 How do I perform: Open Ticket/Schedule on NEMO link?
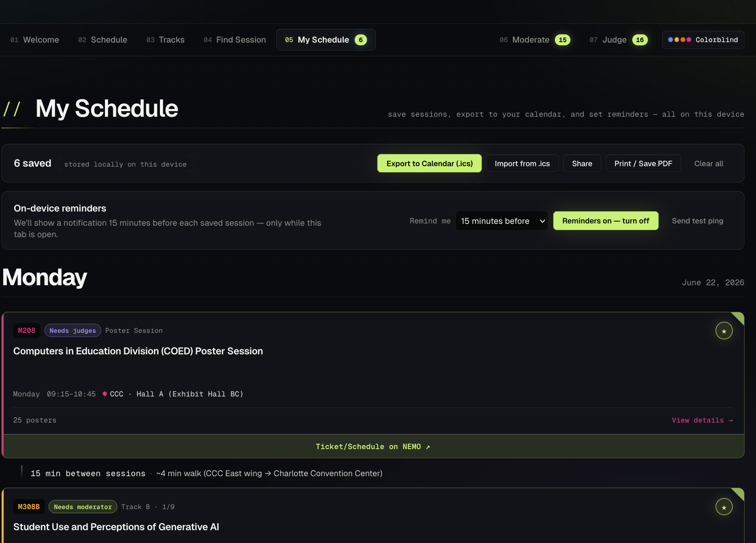373,446
